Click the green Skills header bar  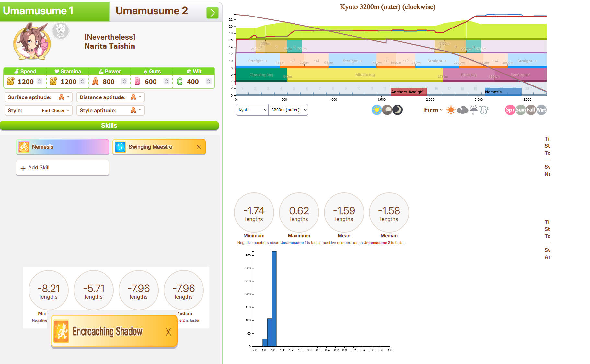point(110,126)
